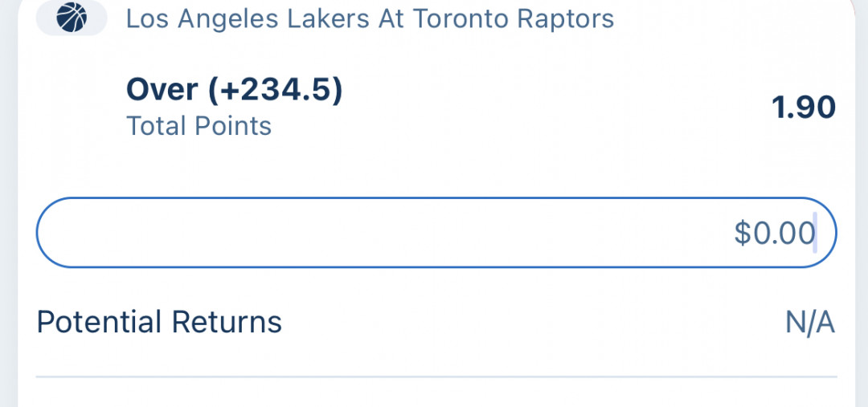Click the divider line below Potential Returns
The height and width of the screenshot is (407, 868).
click(436, 377)
